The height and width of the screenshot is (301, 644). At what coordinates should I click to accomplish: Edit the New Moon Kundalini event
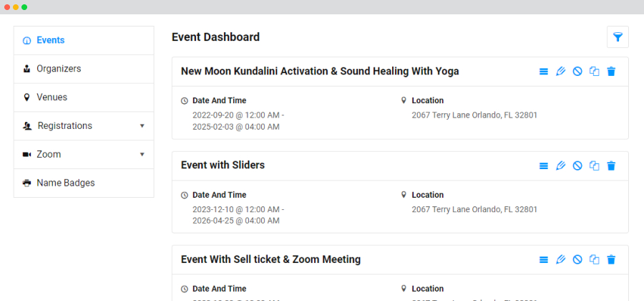click(x=560, y=72)
